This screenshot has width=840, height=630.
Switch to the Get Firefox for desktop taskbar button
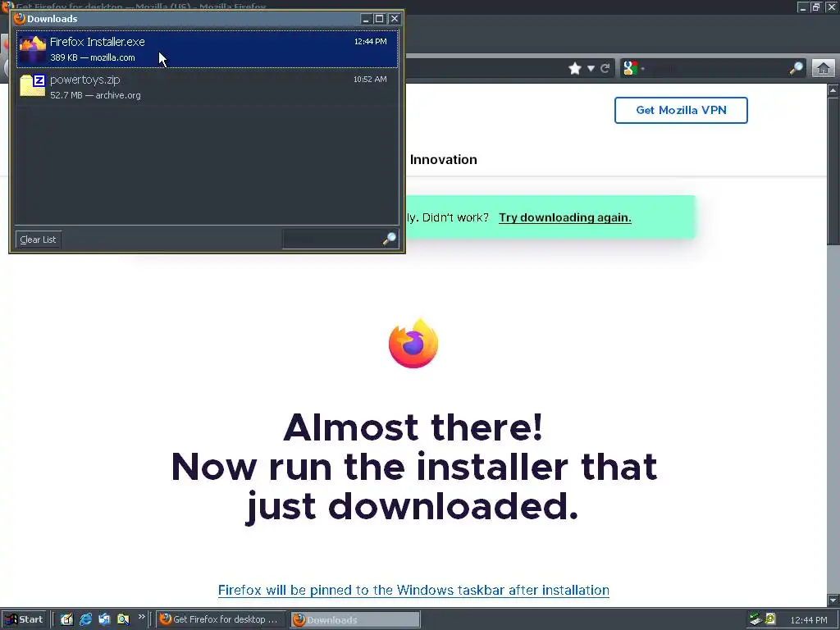pos(220,619)
